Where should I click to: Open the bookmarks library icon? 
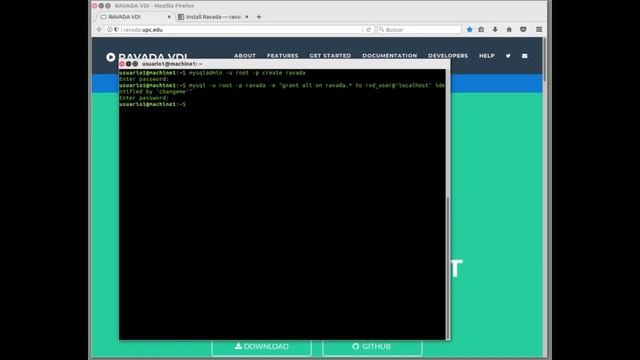[482, 29]
